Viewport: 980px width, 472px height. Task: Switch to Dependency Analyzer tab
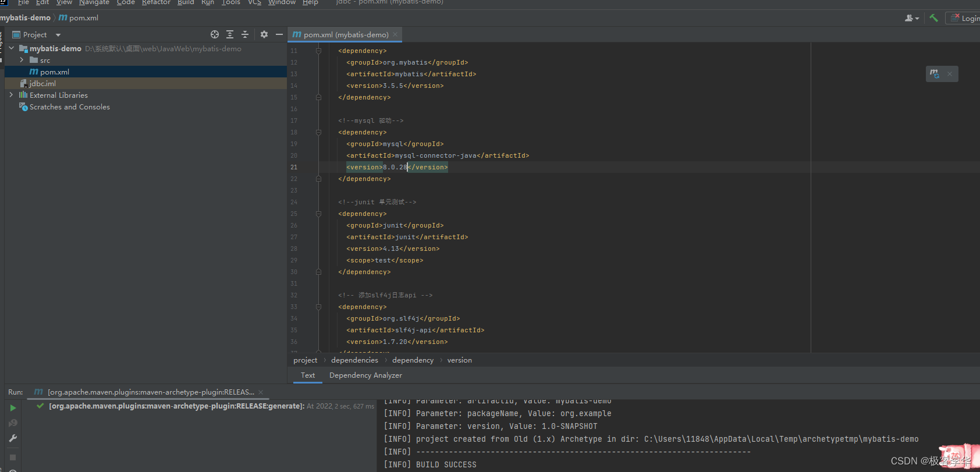(x=365, y=375)
